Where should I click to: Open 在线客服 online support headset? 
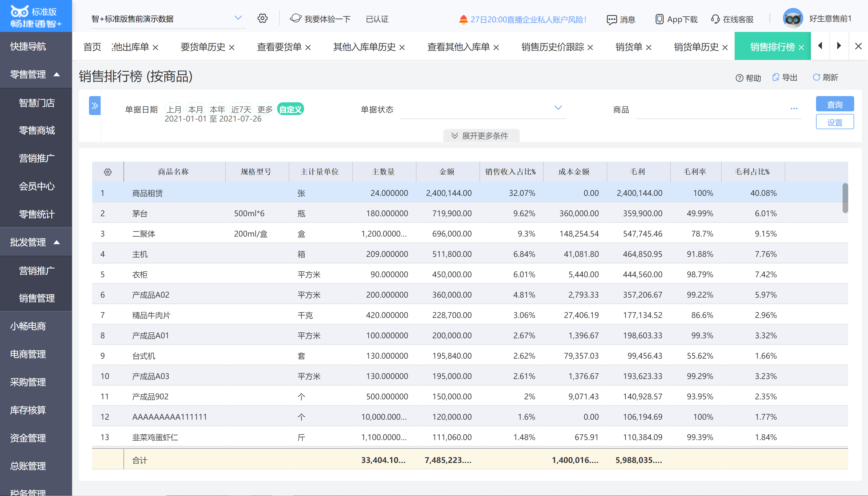[715, 19]
